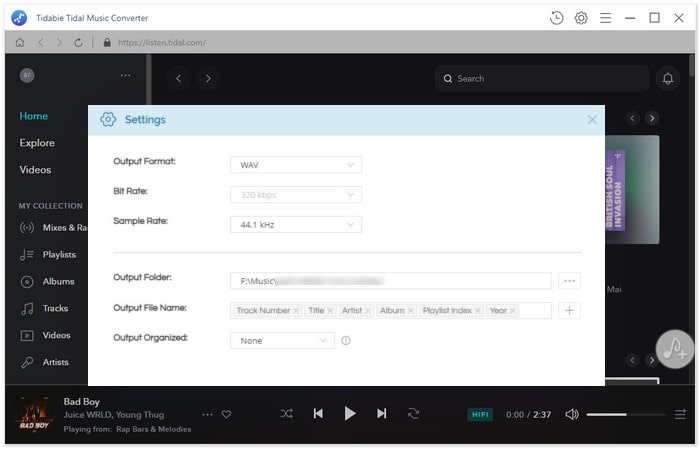Reload the Tidal web page
Screen dimensions: 700x449
click(x=78, y=42)
